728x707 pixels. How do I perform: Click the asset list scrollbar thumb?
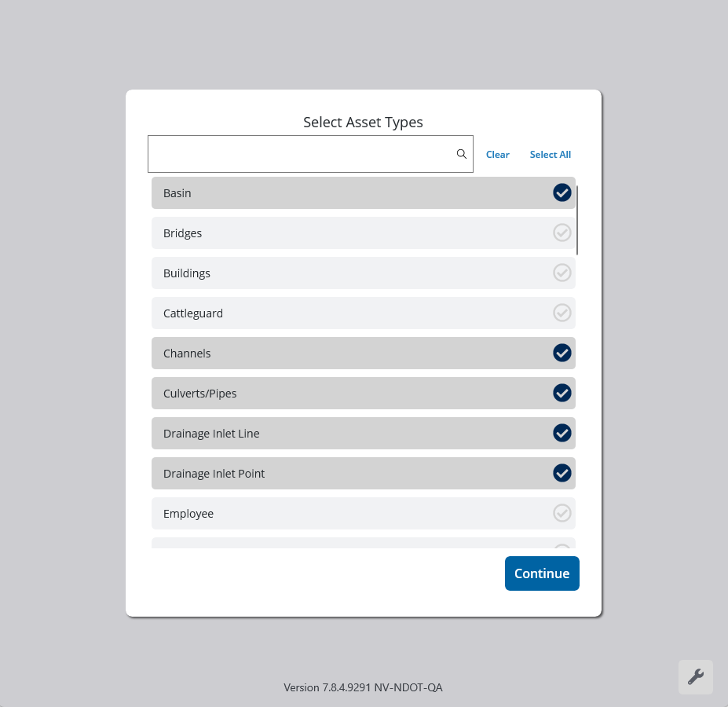click(577, 220)
